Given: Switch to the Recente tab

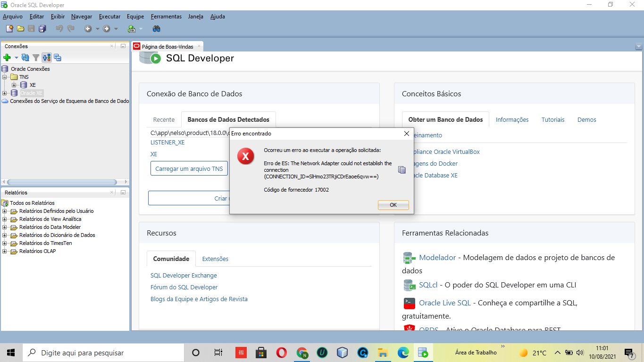Looking at the screenshot, I should pos(164,119).
